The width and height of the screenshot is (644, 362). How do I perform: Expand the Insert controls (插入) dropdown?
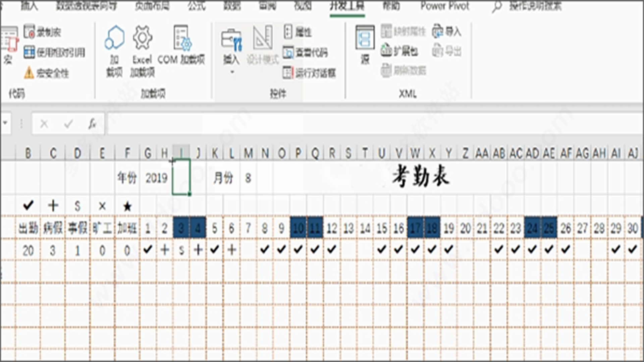coord(231,72)
